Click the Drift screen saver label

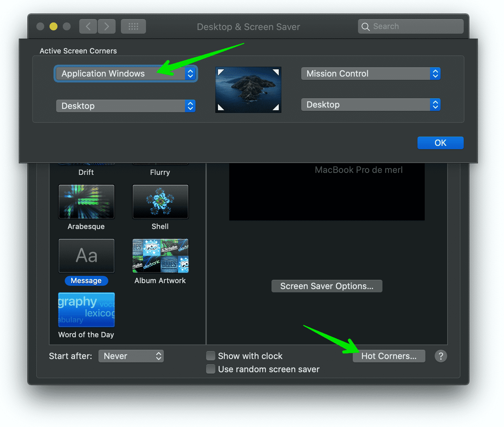(x=86, y=172)
